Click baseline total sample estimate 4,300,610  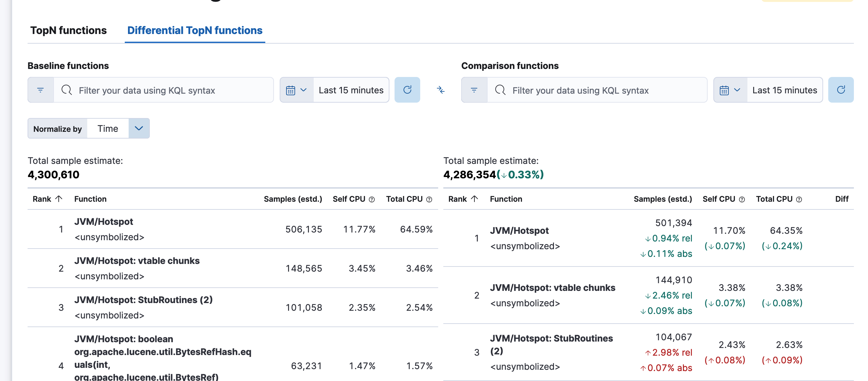[54, 174]
